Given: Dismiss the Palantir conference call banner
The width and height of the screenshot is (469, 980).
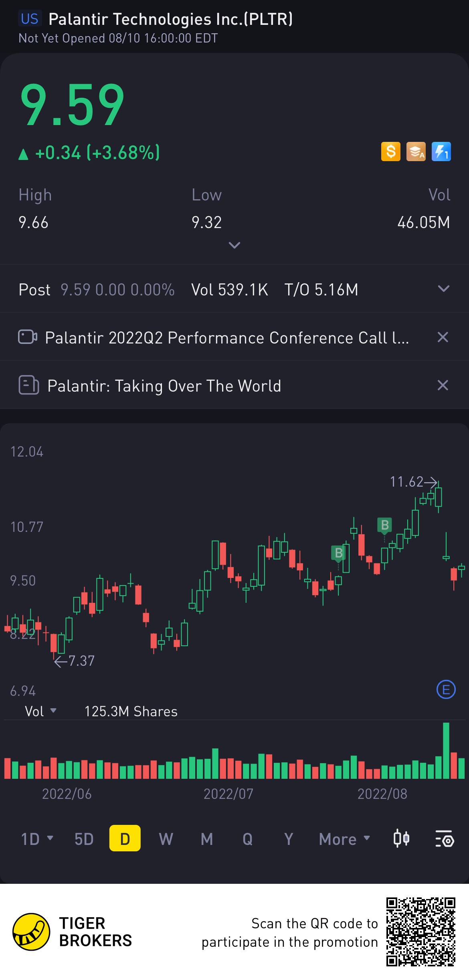Looking at the screenshot, I should [443, 337].
